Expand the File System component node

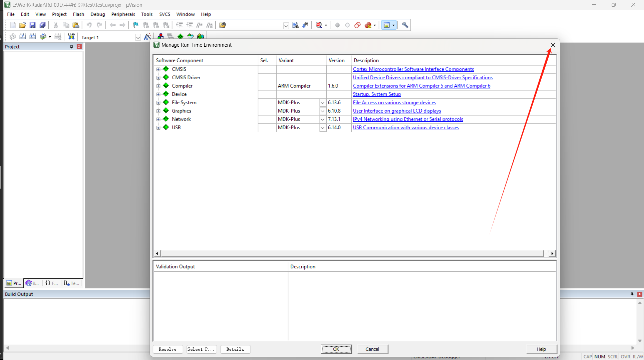tap(158, 103)
